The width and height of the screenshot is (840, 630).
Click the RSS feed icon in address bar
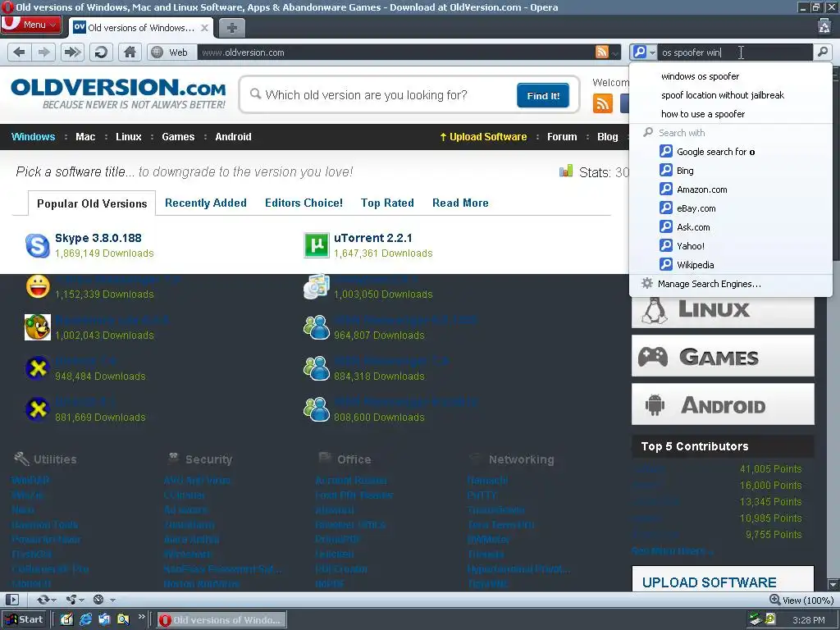click(602, 52)
